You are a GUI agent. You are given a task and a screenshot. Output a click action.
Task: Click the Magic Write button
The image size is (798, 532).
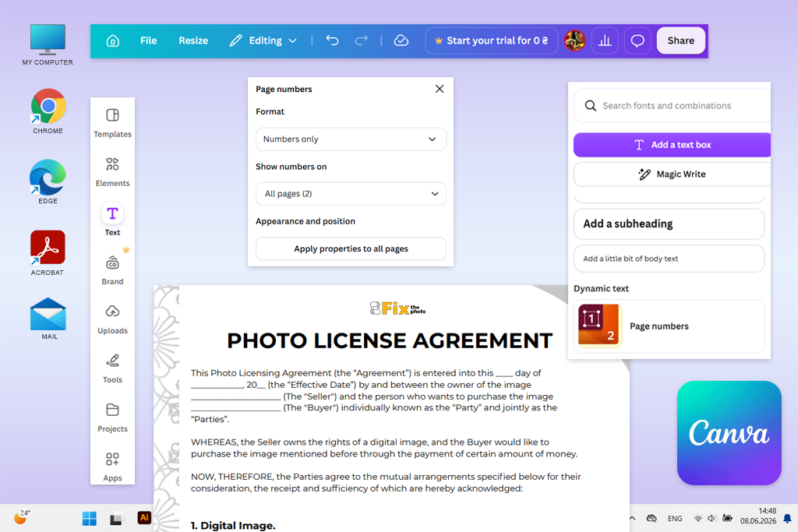672,174
